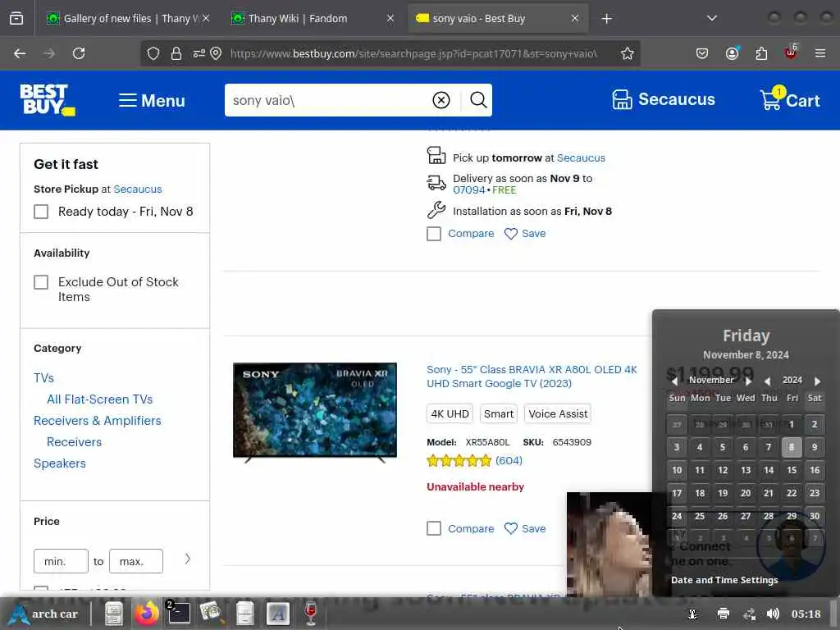Open the Firefox launcher in taskbar
840x630 pixels.
pos(146,614)
